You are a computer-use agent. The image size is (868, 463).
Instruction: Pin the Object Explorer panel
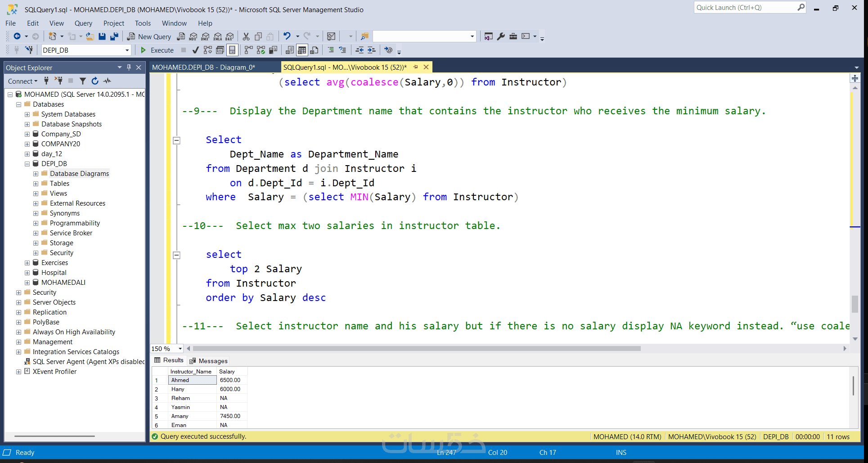point(129,67)
